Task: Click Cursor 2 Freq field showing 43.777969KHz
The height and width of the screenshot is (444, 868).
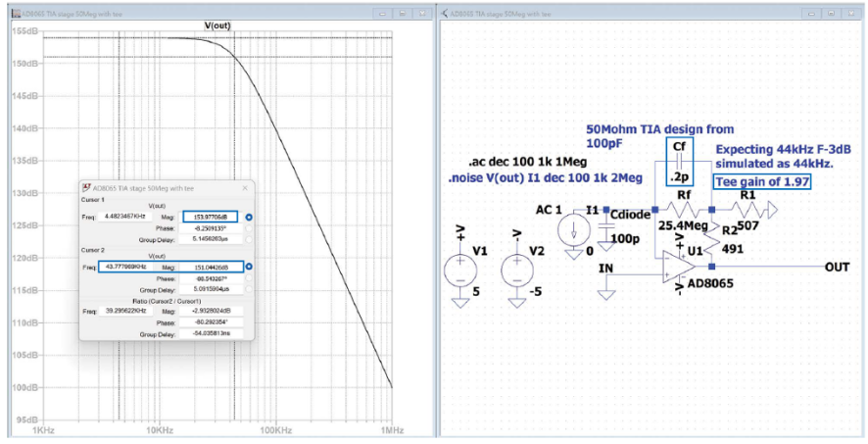Action: (122, 267)
